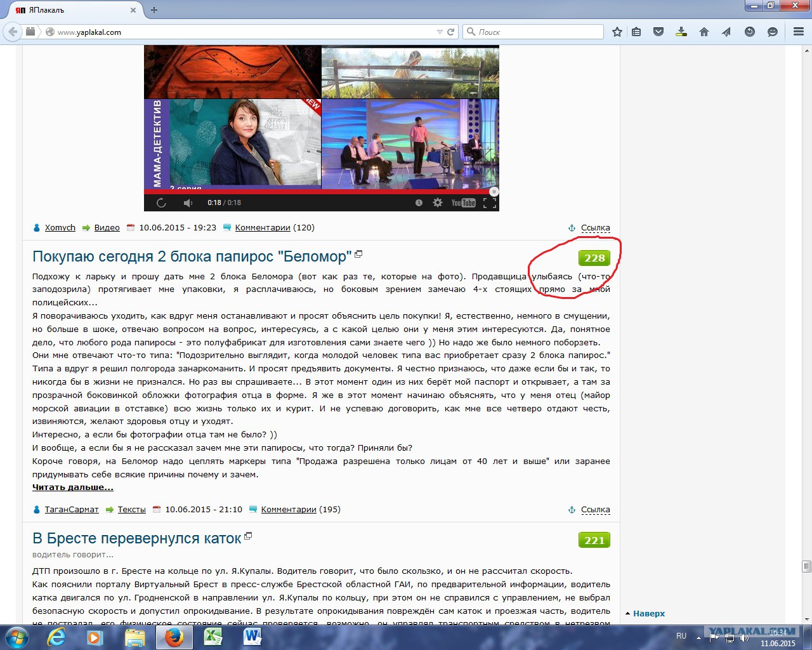Switch to Excel on the taskbar
This screenshot has height=650, width=812.
coord(213,637)
